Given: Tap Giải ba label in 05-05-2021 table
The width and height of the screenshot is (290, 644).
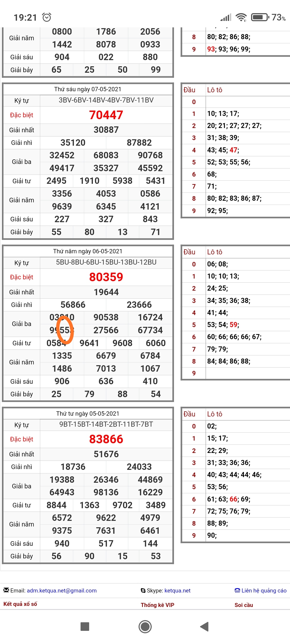Looking at the screenshot, I should 21,486.
